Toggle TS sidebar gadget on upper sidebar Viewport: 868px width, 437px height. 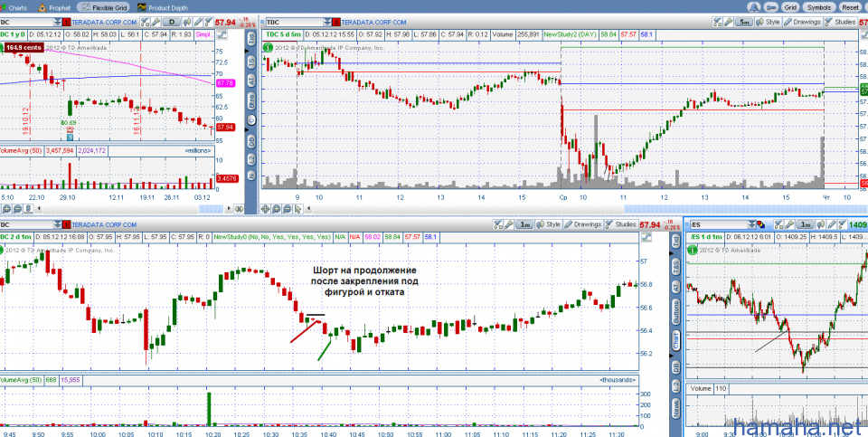[251, 61]
